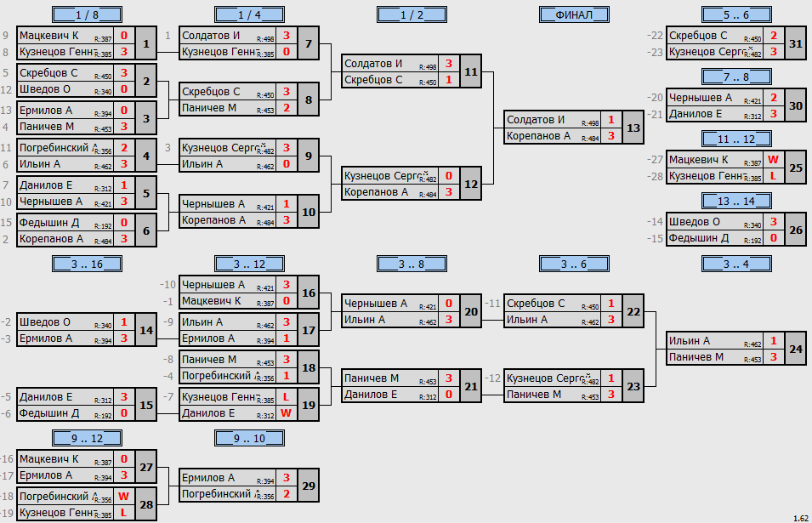Select match number 2 box
Viewport: 812px width, 523px height.
pos(146,81)
